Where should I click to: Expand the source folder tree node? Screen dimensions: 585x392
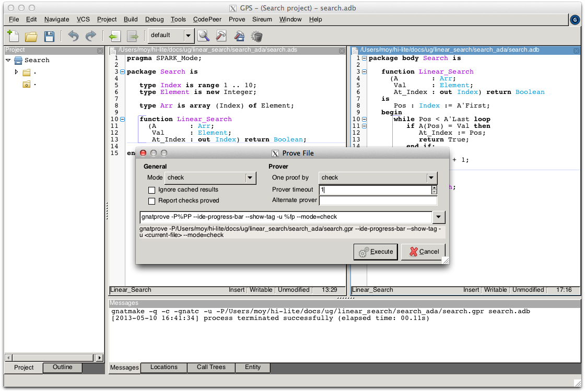tap(16, 72)
